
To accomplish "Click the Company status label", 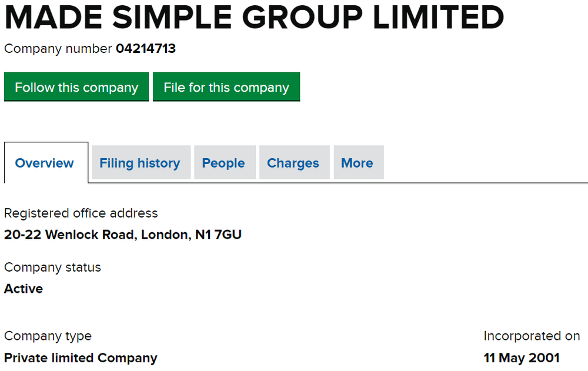I will tap(52, 267).
